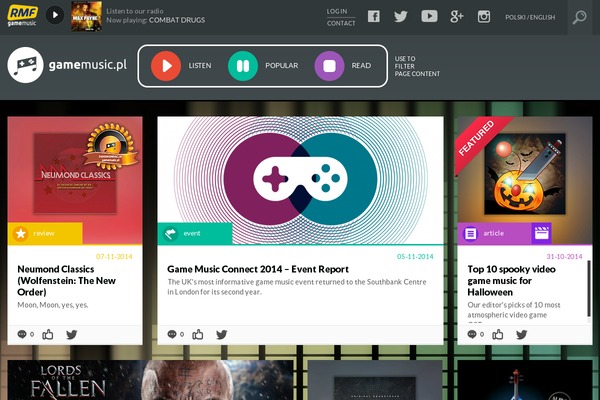Click the Login link
600x400 pixels.
(337, 11)
